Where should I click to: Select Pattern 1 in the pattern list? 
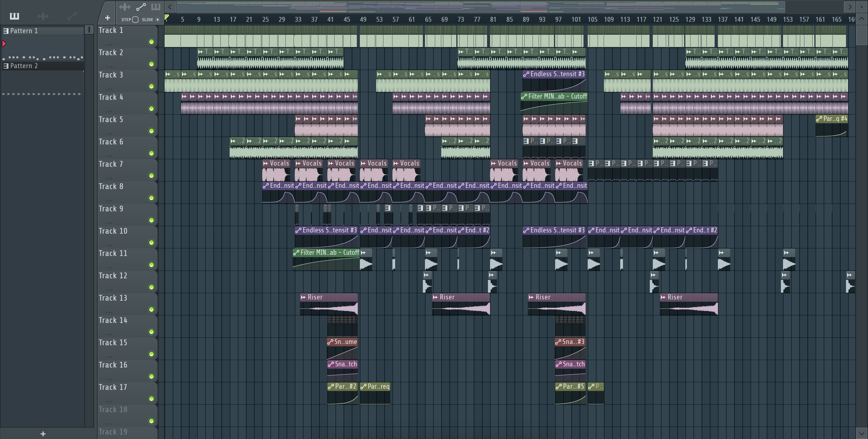[x=43, y=31]
